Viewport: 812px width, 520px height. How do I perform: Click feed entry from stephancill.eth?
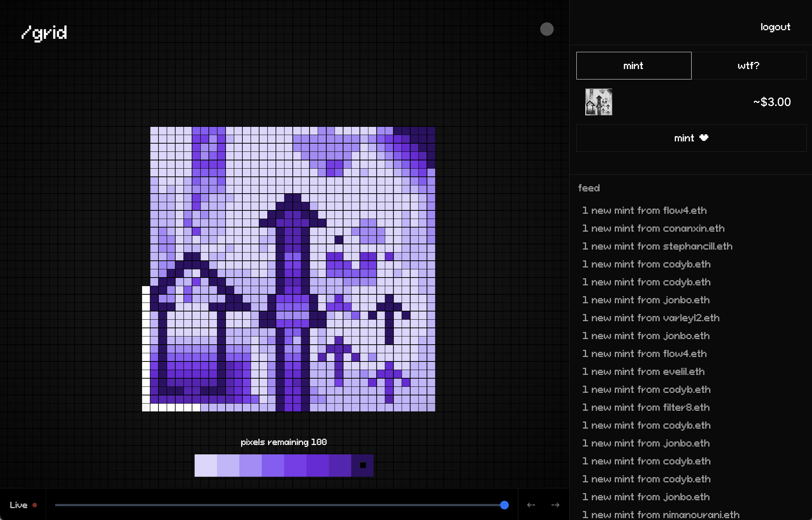point(657,246)
